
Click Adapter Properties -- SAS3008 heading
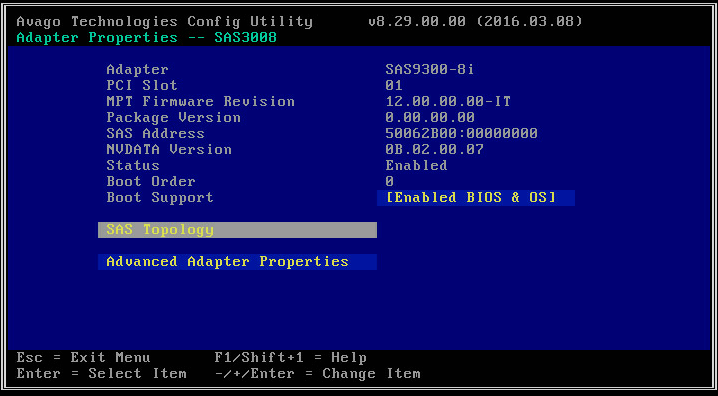pyautogui.click(x=147, y=38)
